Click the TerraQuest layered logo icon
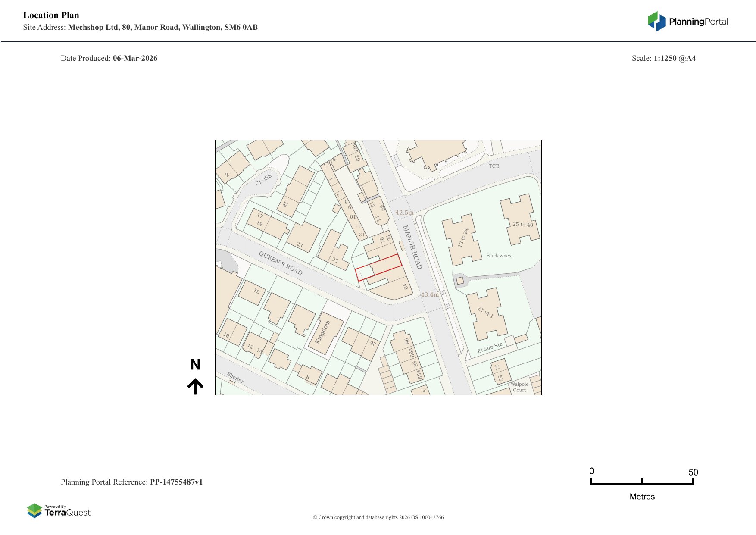The image size is (756, 535). tap(34, 510)
